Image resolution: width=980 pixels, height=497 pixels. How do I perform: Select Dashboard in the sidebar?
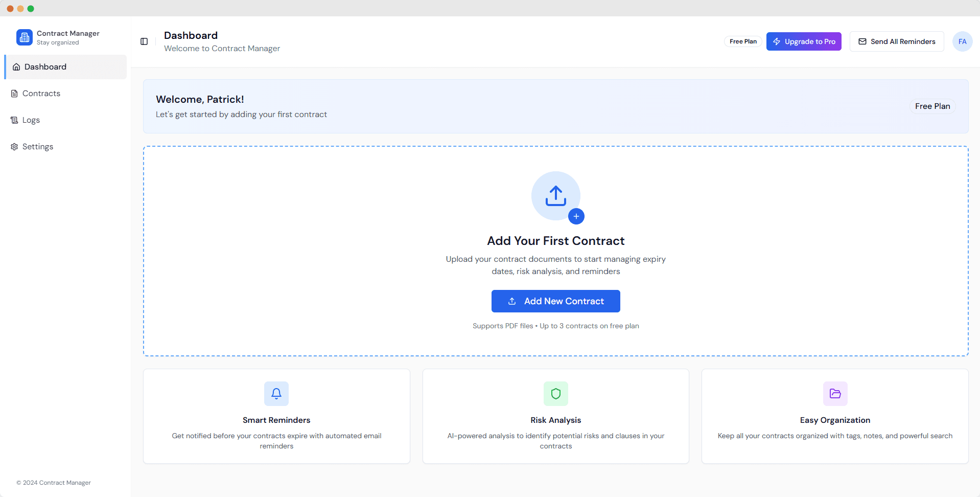(x=45, y=66)
